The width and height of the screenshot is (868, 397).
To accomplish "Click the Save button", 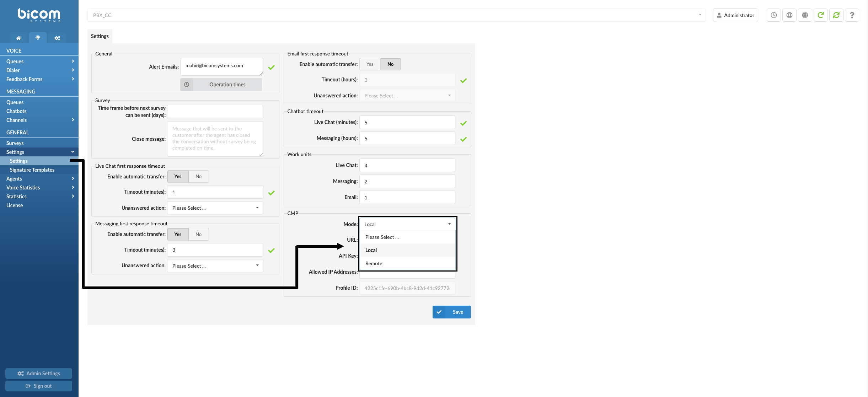I will (x=451, y=312).
